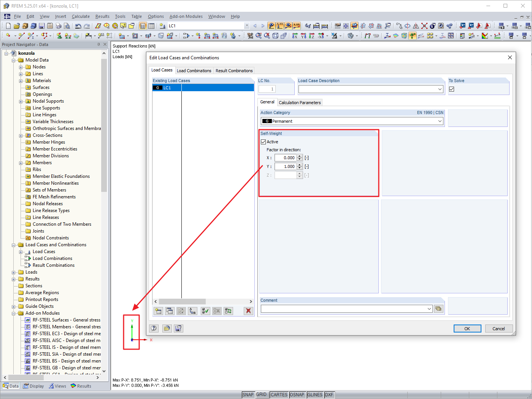Switch navigator to Views tab
Viewport: 532px width, 399px height.
(x=57, y=386)
